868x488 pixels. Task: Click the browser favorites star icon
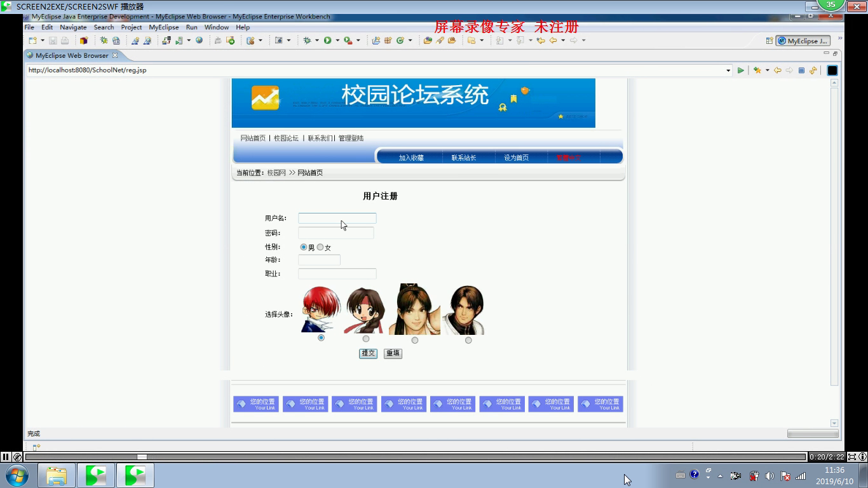coord(757,70)
